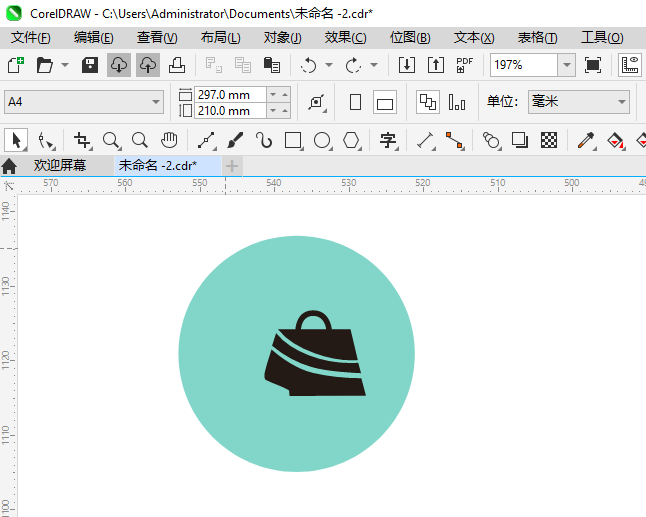Print the document
The width and height of the screenshot is (646, 517).
[x=177, y=65]
